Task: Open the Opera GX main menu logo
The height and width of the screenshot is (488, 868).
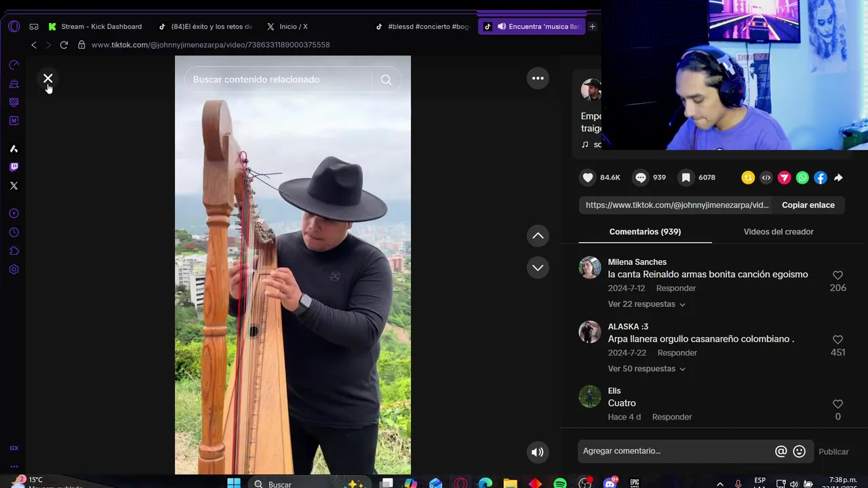Action: (14, 26)
